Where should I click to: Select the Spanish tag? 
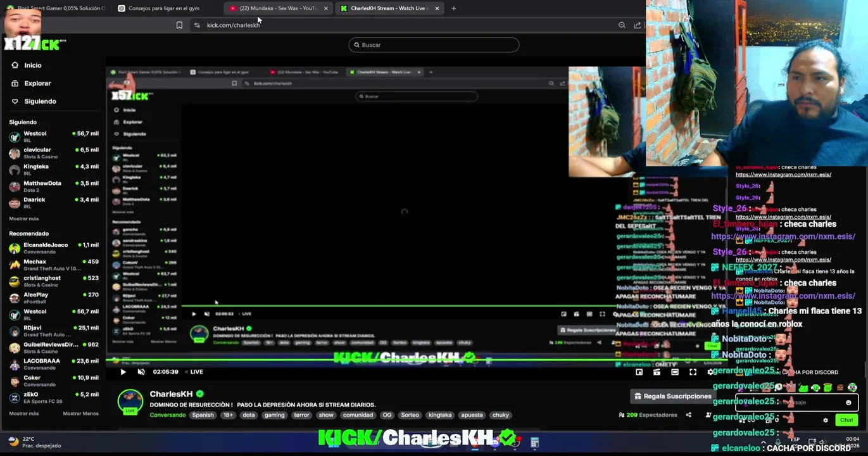tap(203, 415)
